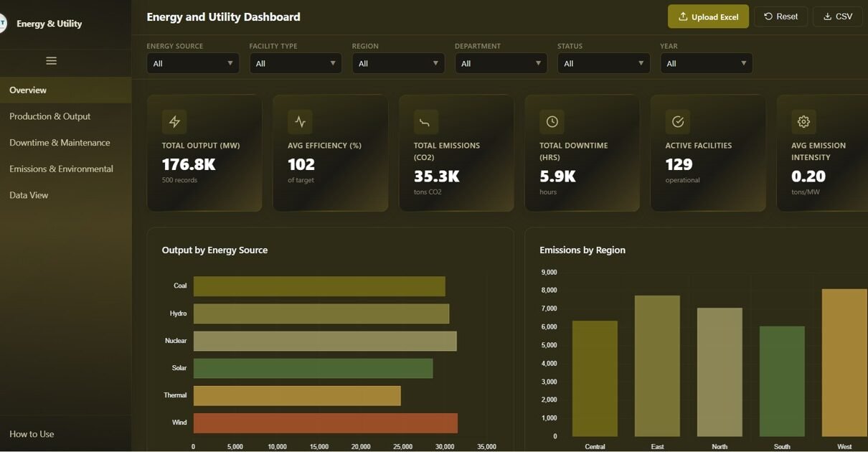Go to Production & Output page

tap(50, 116)
